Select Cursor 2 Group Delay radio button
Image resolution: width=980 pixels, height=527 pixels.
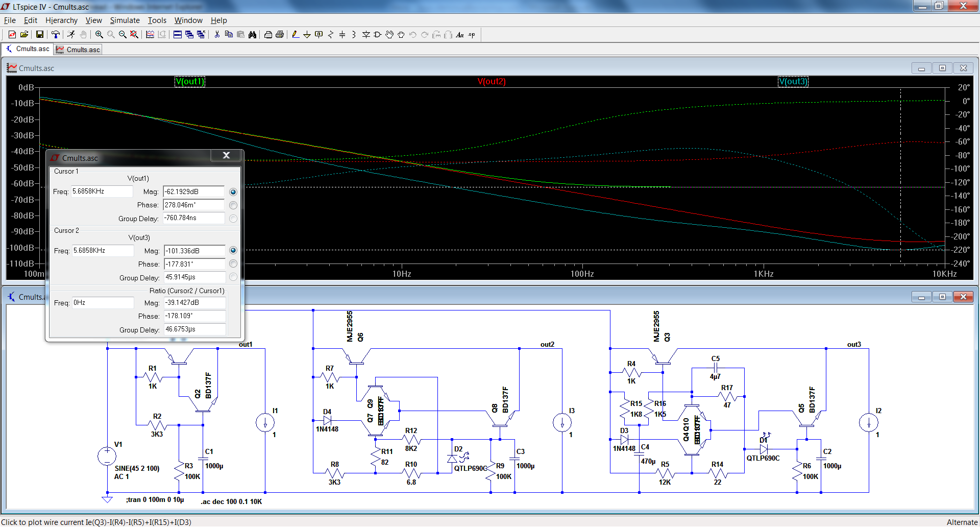click(x=233, y=277)
